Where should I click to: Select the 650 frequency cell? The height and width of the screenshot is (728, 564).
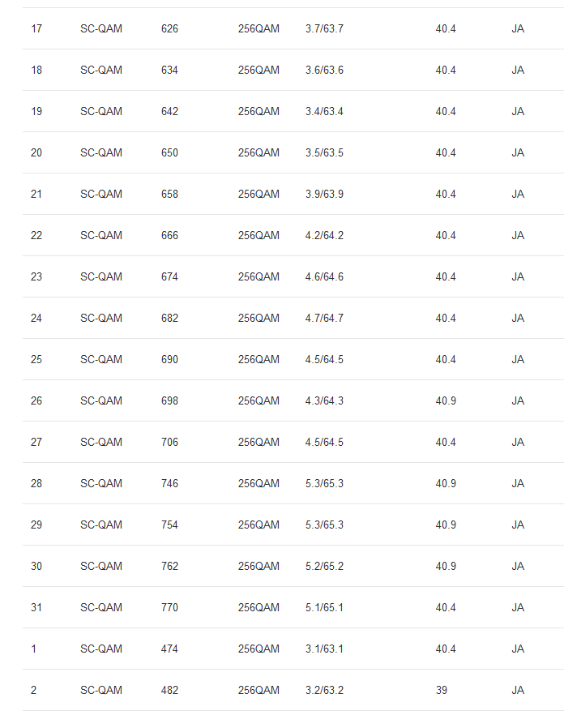coord(169,152)
